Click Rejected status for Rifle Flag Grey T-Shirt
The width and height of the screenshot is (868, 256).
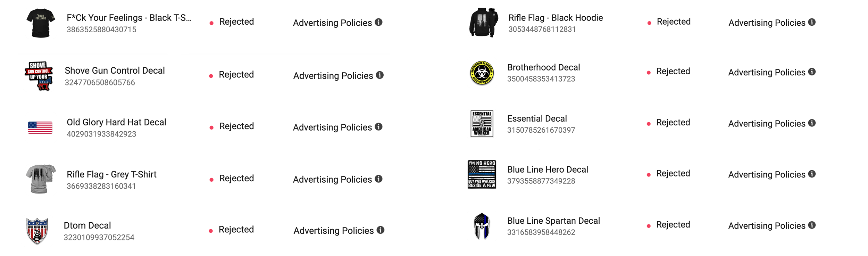[232, 179]
